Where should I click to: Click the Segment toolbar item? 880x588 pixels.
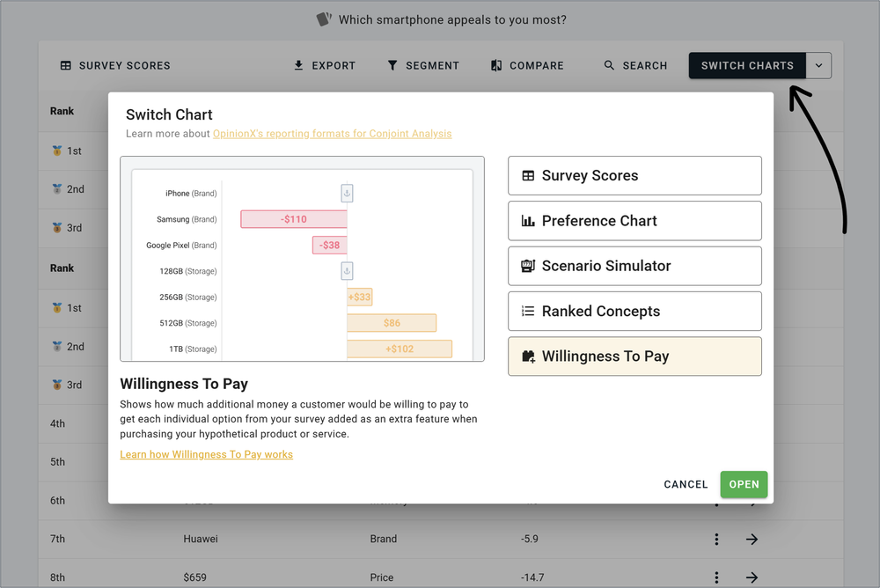[423, 66]
